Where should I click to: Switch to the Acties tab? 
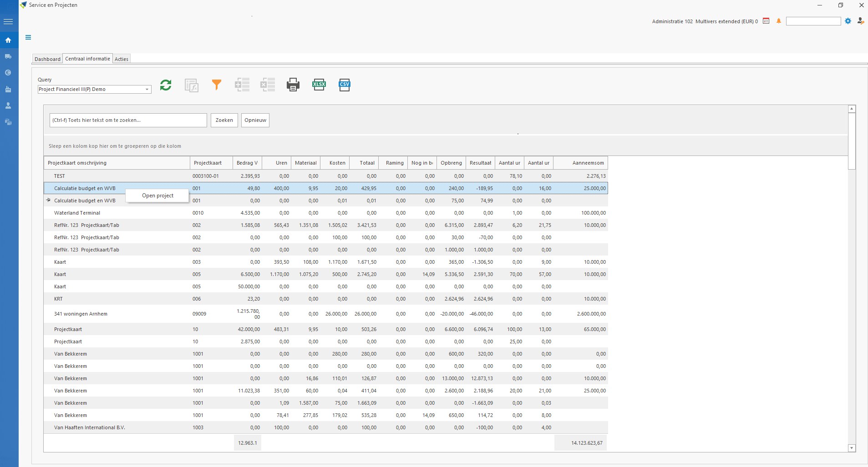(x=122, y=59)
